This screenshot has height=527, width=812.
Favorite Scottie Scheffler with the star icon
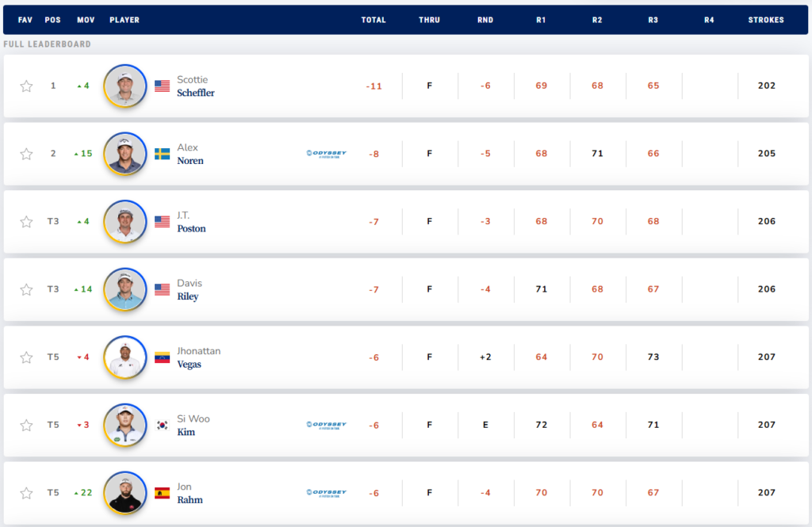tap(26, 86)
